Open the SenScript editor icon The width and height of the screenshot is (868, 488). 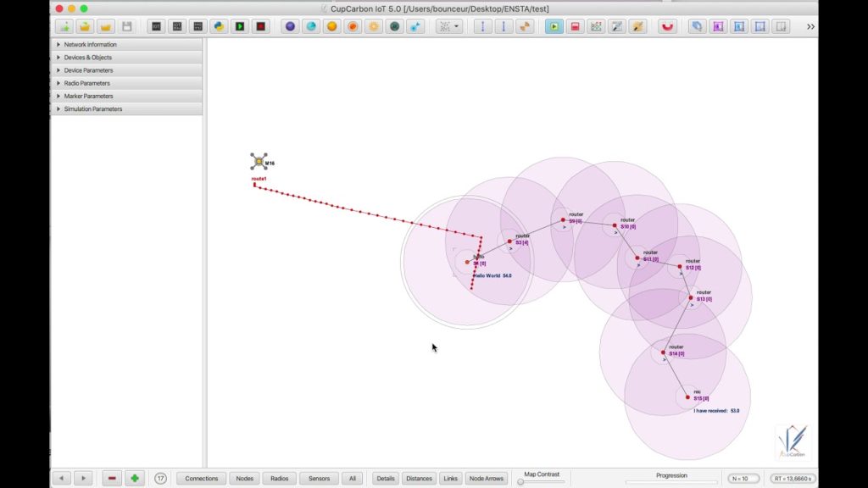[157, 26]
